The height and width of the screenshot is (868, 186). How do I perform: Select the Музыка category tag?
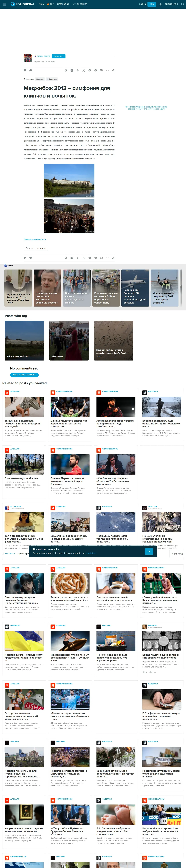(40, 79)
